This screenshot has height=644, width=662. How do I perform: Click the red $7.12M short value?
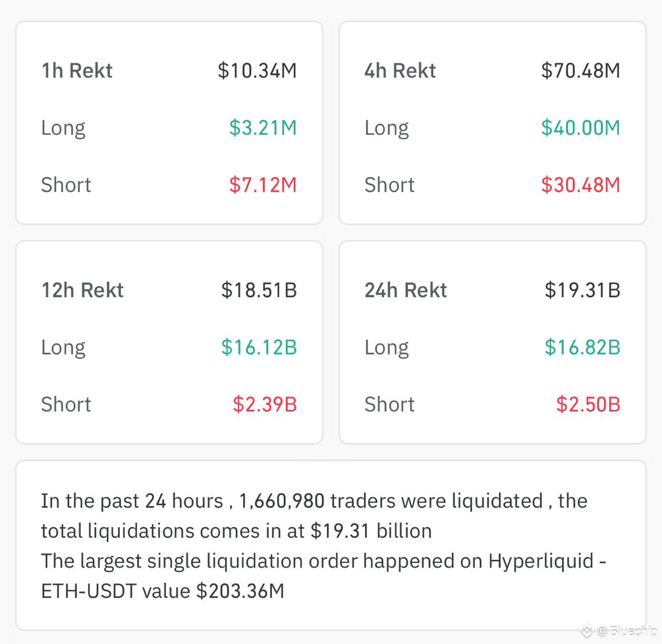(263, 185)
